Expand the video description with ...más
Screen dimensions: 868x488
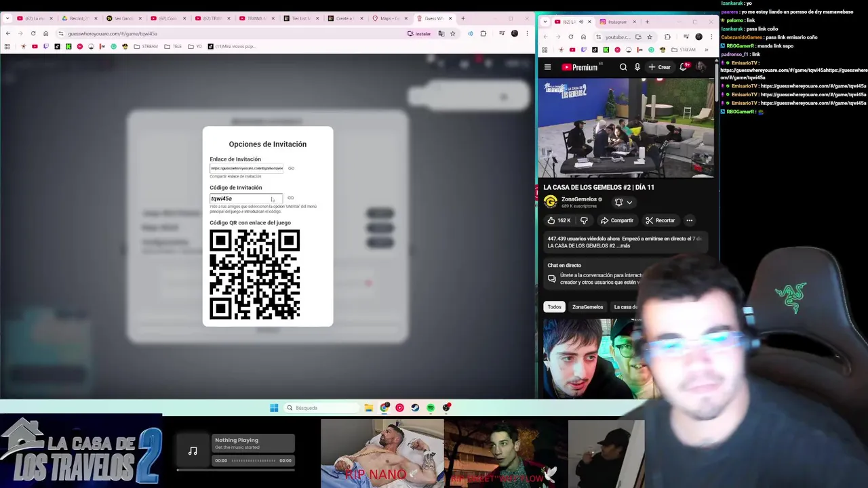(x=623, y=245)
